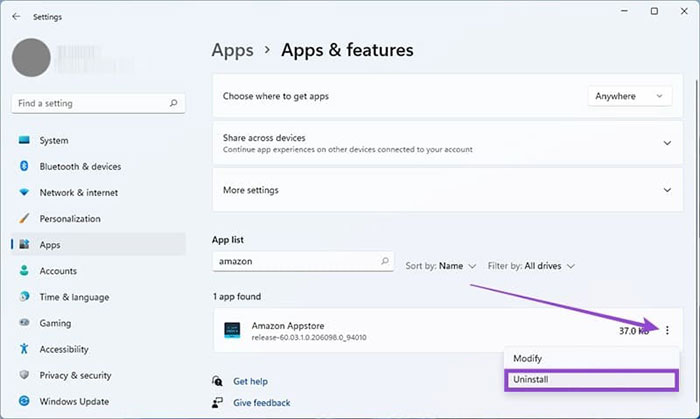Open Bluetooth & devices settings
The image size is (700, 419).
pyautogui.click(x=80, y=167)
